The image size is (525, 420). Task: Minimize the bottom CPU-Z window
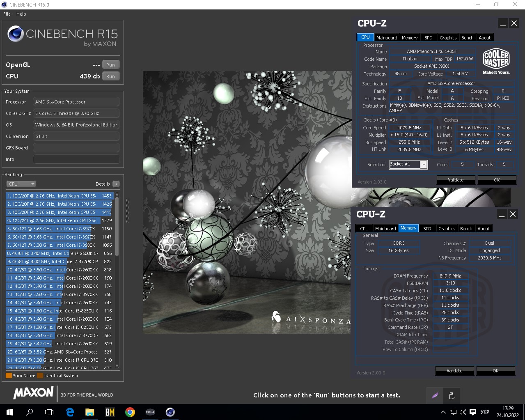click(x=502, y=214)
